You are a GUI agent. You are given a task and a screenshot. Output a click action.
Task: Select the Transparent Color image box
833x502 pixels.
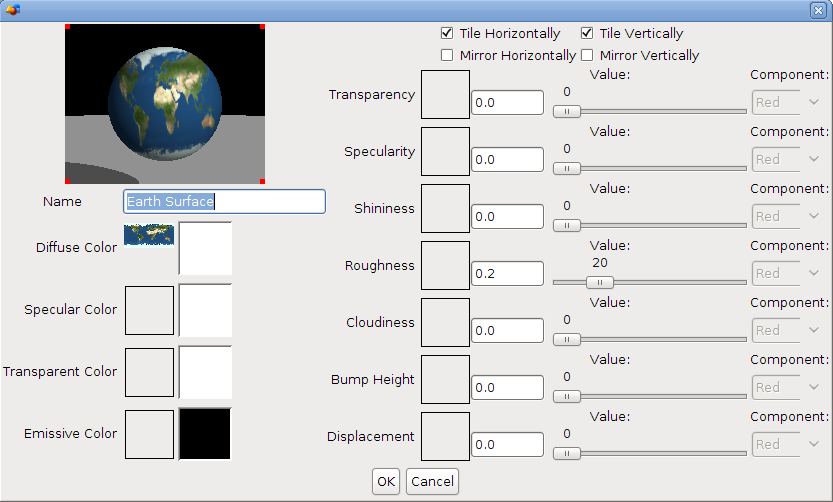click(149, 372)
